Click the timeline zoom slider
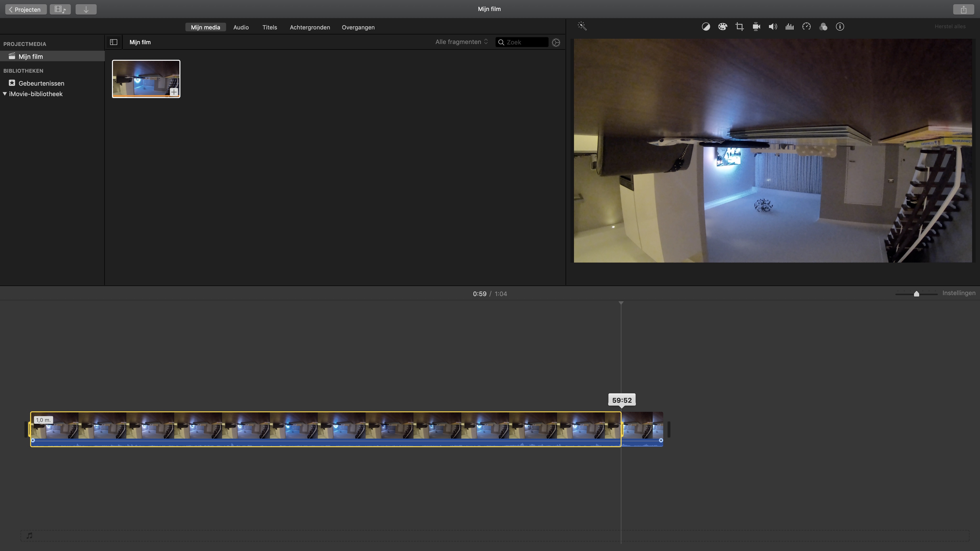 (916, 294)
